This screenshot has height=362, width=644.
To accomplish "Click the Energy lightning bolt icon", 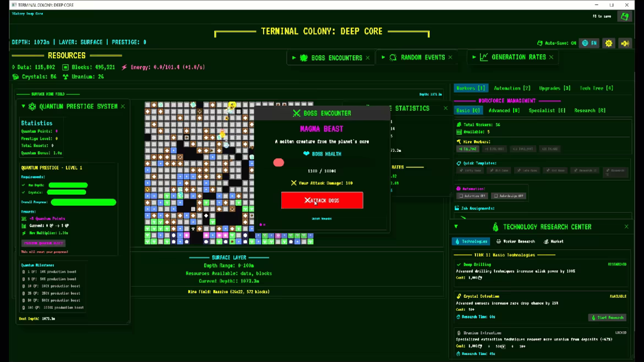I will (124, 67).
